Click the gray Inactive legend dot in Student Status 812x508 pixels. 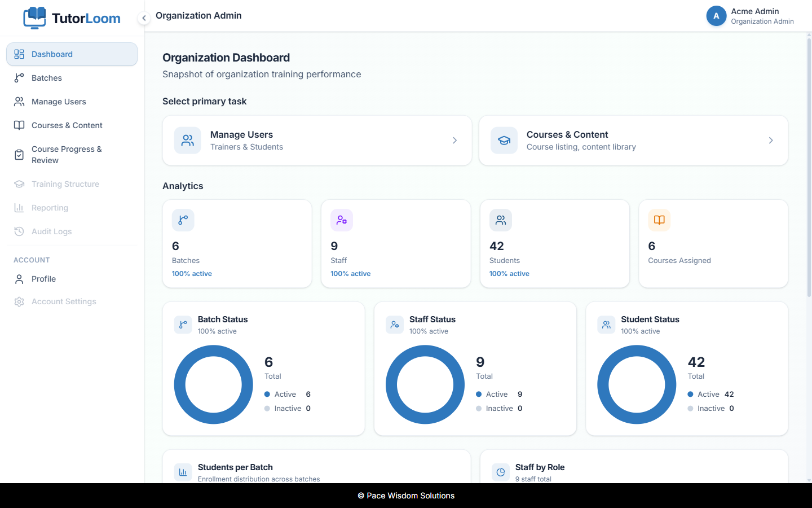(x=690, y=409)
